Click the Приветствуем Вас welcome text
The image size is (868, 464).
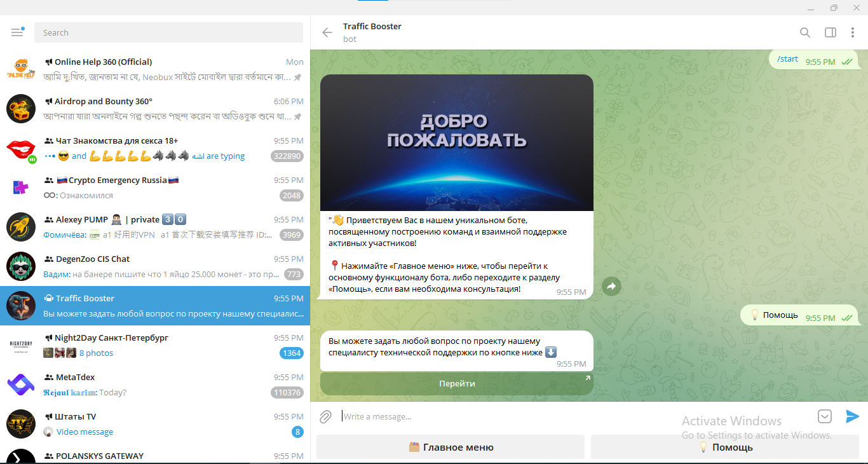447,254
